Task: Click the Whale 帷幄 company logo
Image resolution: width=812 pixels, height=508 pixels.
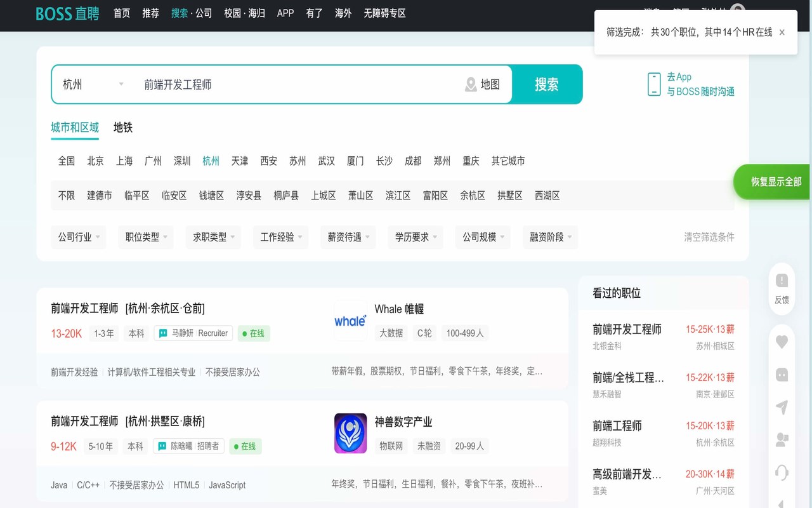Action: click(350, 321)
